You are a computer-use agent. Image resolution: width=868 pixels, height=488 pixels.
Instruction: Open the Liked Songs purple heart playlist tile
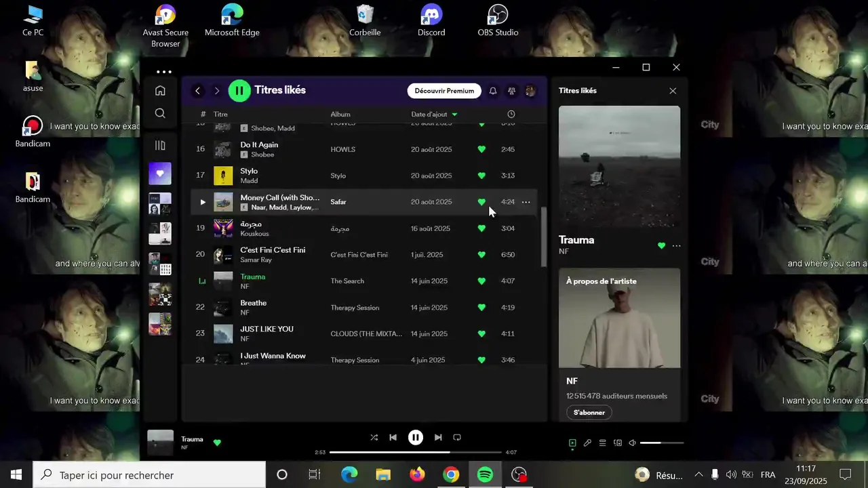click(160, 174)
